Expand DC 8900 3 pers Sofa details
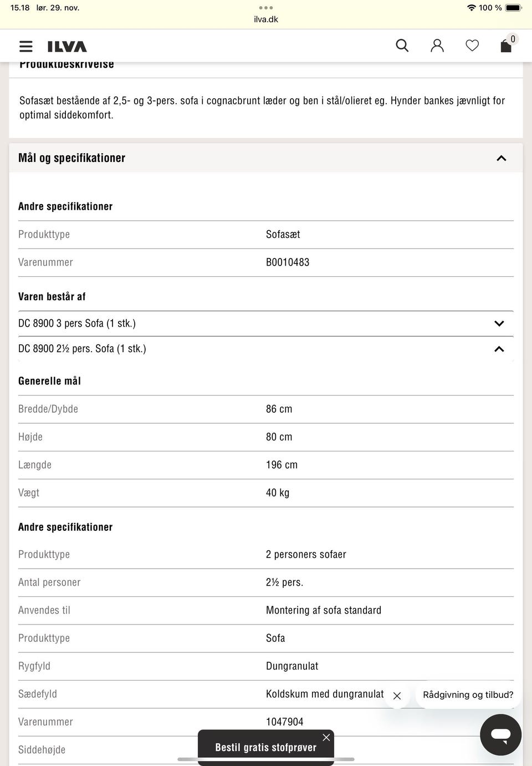 tap(499, 323)
